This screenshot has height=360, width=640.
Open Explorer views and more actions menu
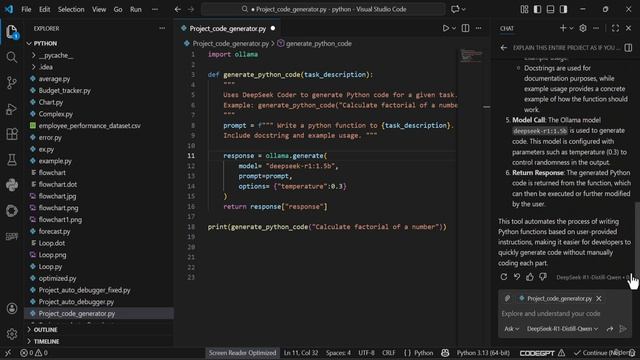(x=162, y=28)
